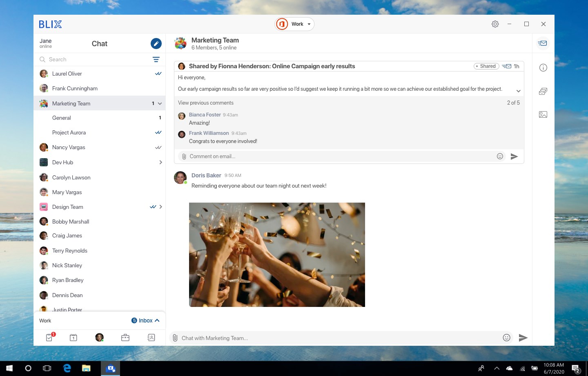Image resolution: width=588 pixels, height=376 pixels.
Task: Attach a file to Marketing Team chat
Action: (x=175, y=338)
